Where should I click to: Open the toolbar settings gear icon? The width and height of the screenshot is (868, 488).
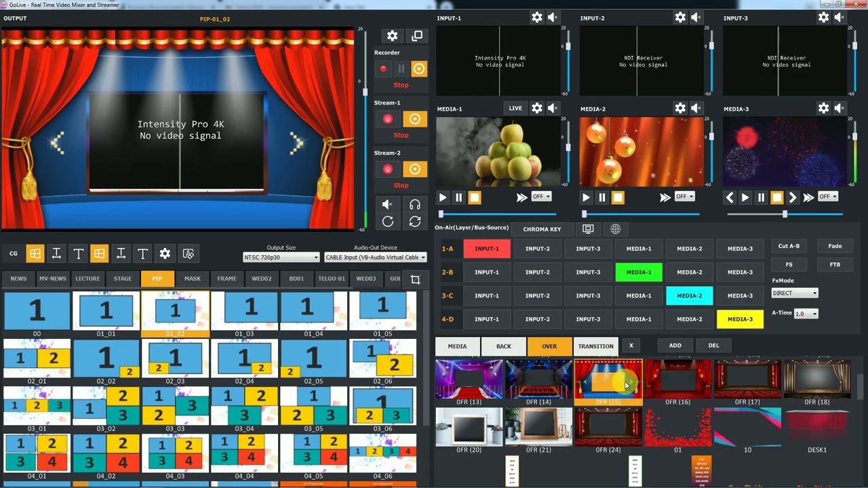pyautogui.click(x=165, y=253)
